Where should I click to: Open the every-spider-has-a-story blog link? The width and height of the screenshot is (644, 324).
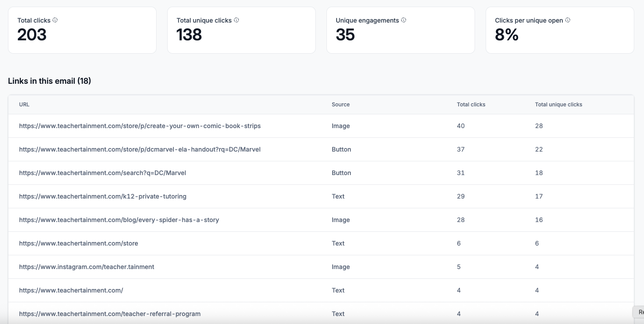(119, 220)
